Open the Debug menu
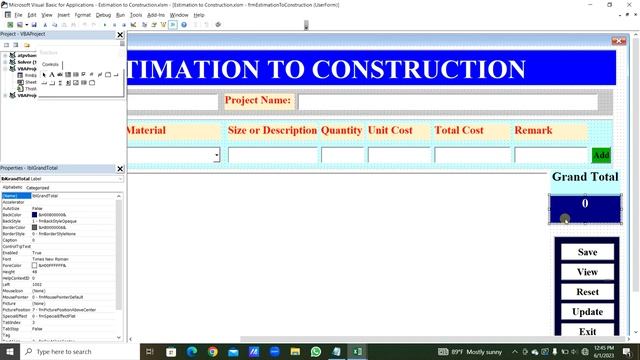The height and width of the screenshot is (360, 640). point(103,15)
